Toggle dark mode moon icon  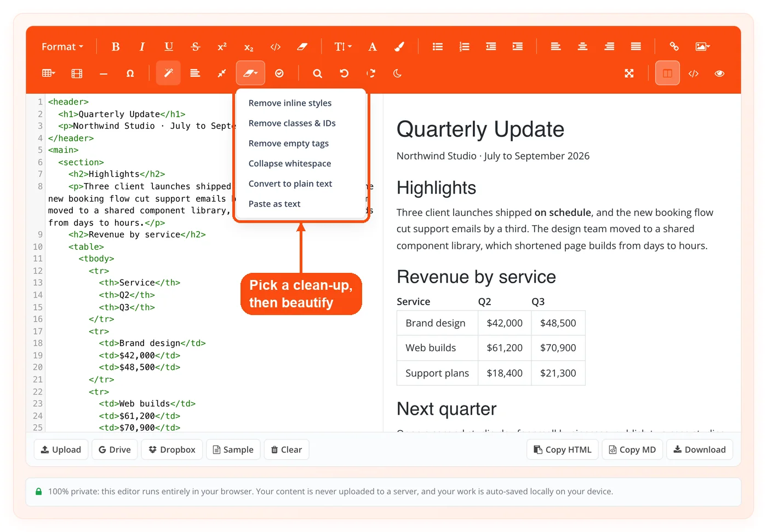click(x=397, y=73)
